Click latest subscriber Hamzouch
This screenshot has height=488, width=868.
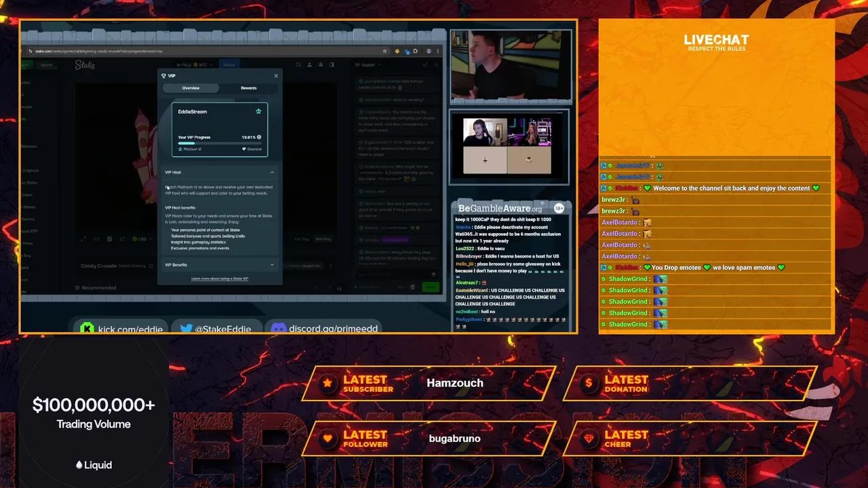coord(455,383)
